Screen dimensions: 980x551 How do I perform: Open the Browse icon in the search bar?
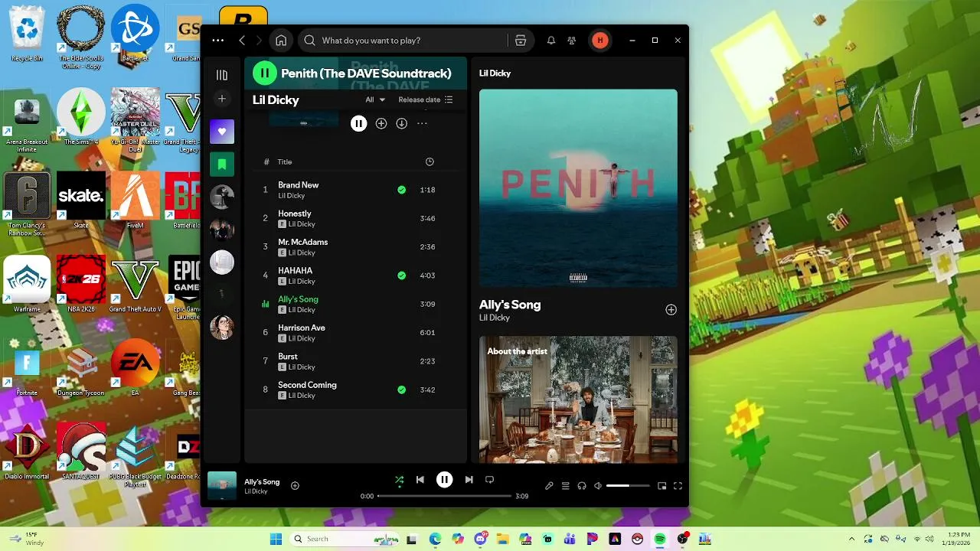click(x=521, y=41)
